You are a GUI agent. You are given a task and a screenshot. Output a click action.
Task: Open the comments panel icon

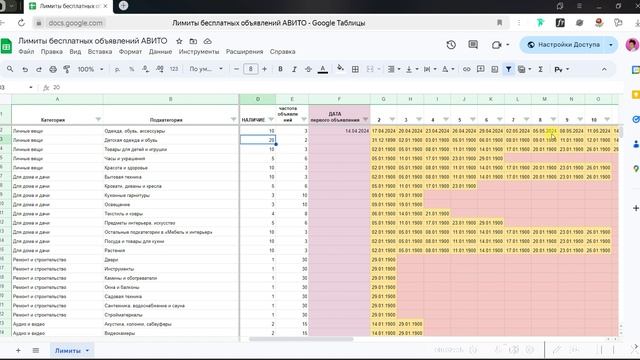473,44
